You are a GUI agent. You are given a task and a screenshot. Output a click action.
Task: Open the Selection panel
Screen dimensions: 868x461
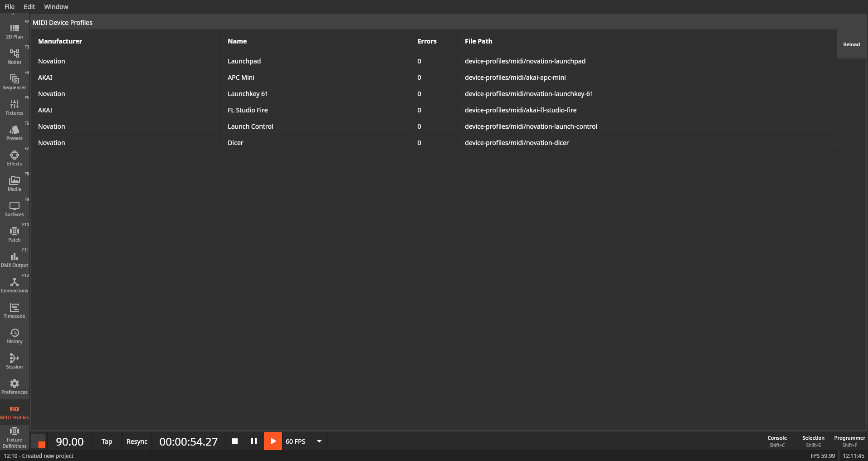point(814,441)
